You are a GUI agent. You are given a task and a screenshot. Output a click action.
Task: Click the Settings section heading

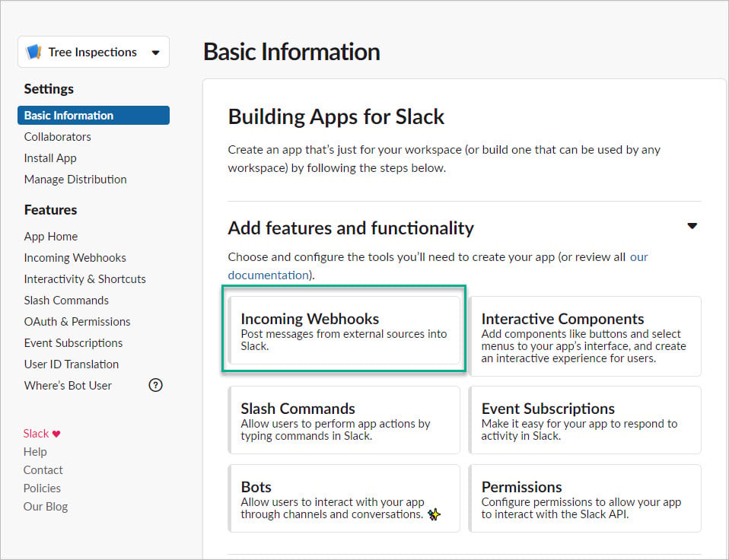click(49, 89)
